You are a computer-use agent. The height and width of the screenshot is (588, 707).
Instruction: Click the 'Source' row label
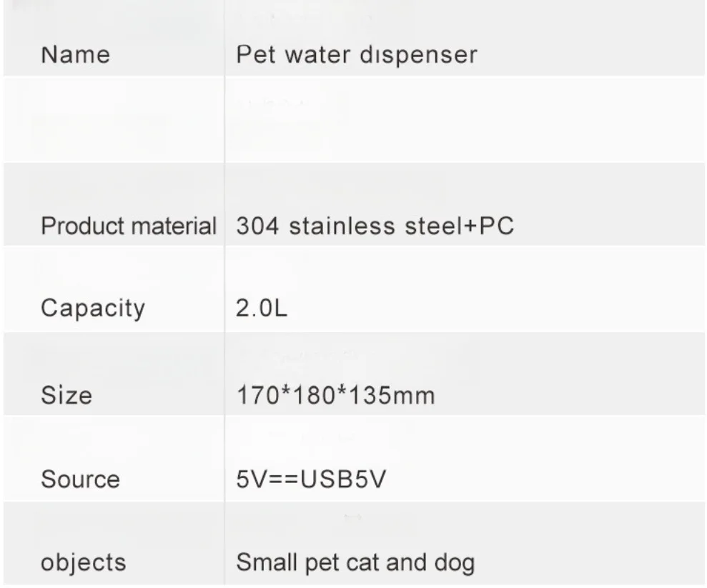[x=80, y=479]
